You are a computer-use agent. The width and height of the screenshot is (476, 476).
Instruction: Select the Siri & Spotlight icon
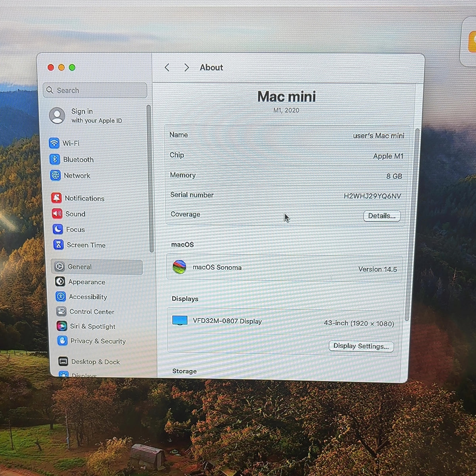point(61,326)
